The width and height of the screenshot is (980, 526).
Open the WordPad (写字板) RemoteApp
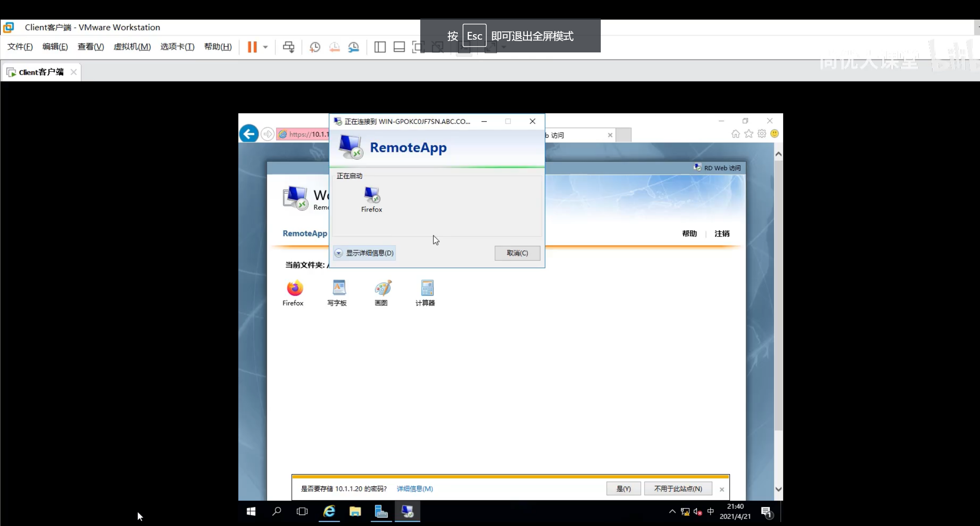(x=338, y=289)
